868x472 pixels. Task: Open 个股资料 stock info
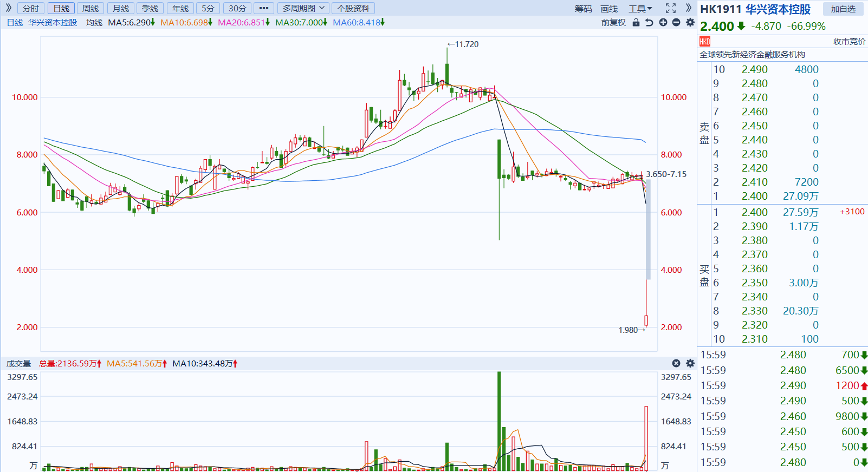tap(353, 8)
